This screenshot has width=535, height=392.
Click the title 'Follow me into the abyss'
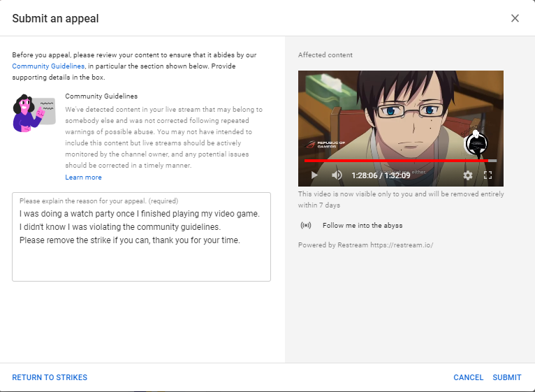[362, 226]
